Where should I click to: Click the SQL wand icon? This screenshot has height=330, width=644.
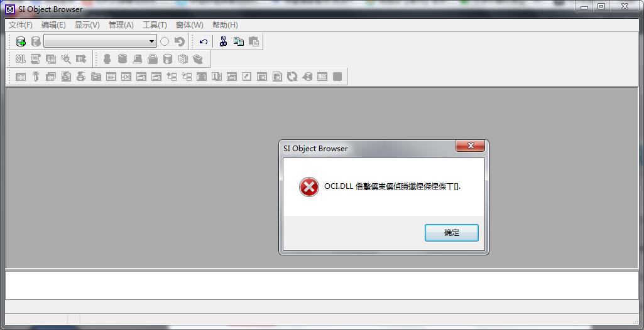point(66,59)
